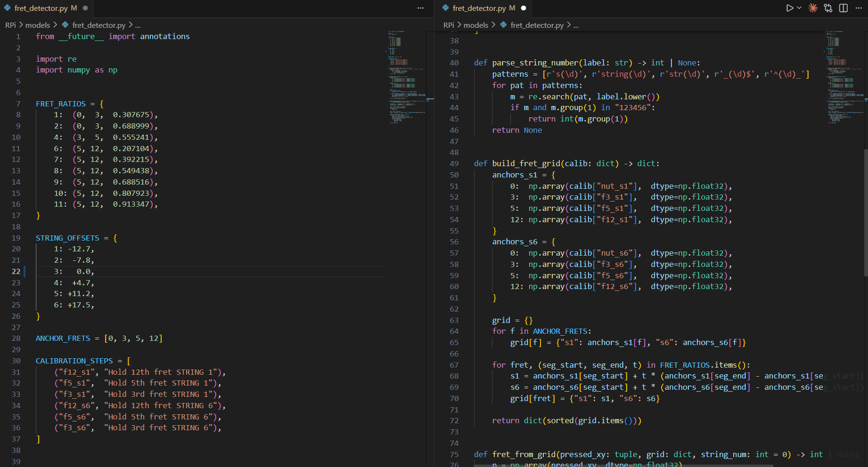The image size is (868, 467).
Task: Click the unsaved dot on left fret_detector.py tab
Action: coord(85,8)
